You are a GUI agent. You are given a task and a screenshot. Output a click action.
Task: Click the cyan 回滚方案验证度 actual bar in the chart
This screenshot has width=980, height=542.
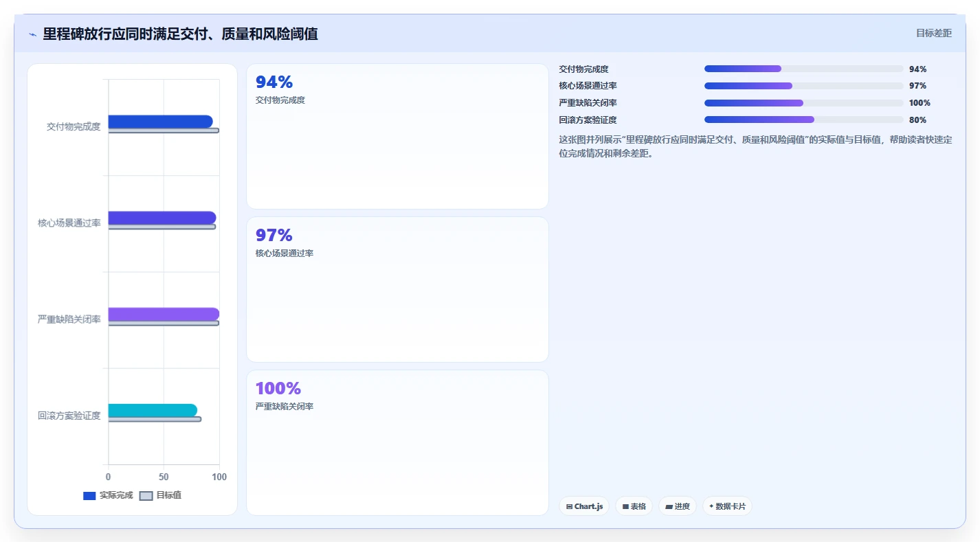tap(153, 410)
